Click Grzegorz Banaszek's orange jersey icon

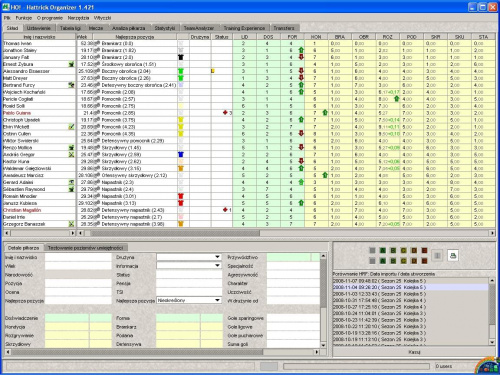click(x=181, y=224)
